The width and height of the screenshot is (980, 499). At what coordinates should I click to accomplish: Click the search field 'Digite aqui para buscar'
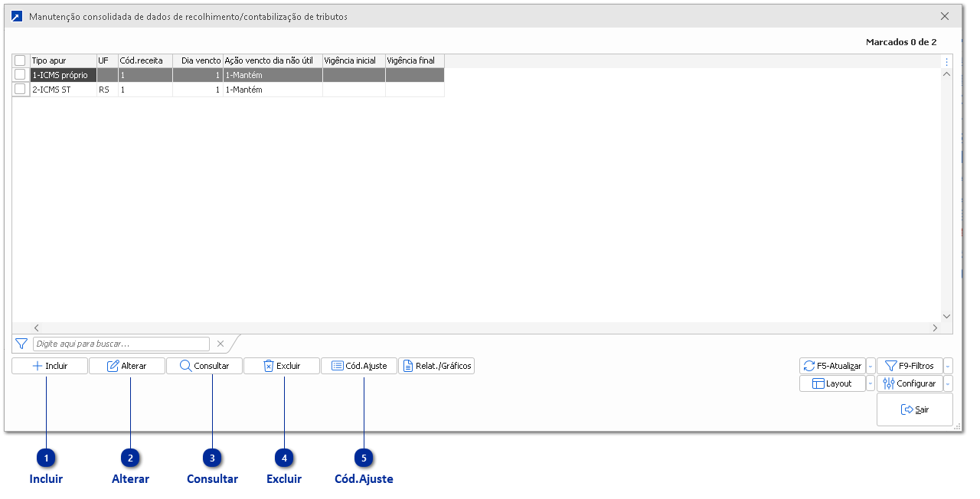coord(121,344)
